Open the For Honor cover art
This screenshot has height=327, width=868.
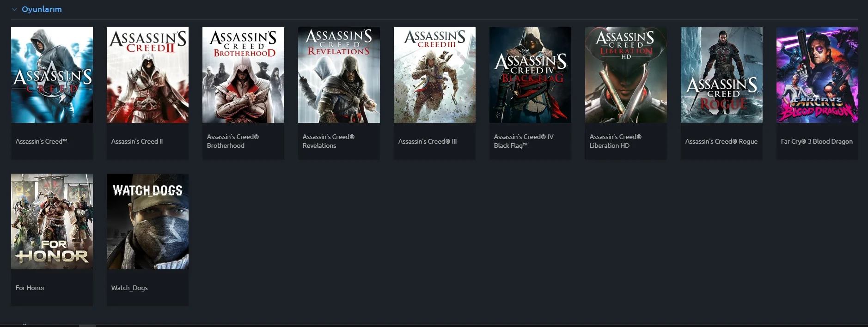[52, 221]
